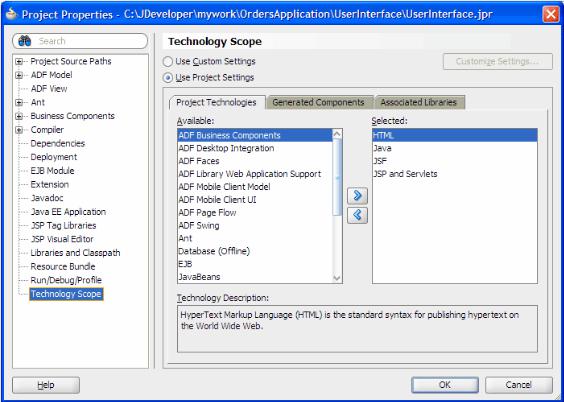Select Javadoc in the tree
Viewport: 564px width, 402px height.
47,198
